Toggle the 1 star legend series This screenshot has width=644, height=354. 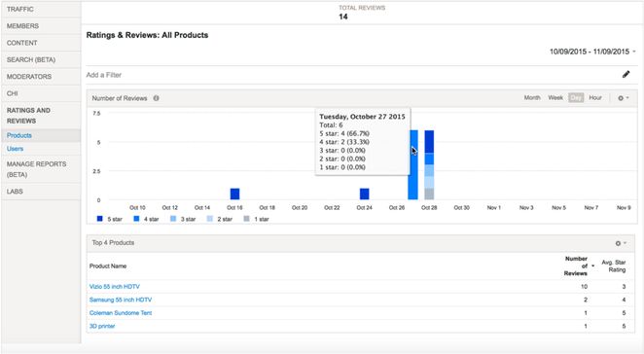(256, 219)
